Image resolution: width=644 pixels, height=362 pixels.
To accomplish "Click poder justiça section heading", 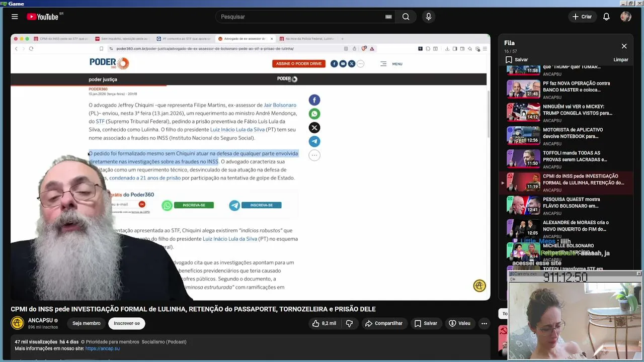I will click(103, 79).
